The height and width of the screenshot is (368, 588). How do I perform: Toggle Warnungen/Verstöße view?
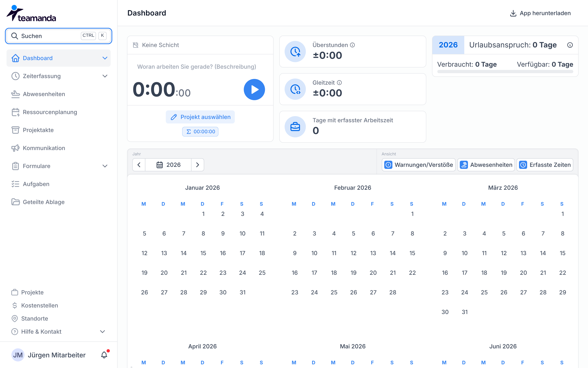419,165
